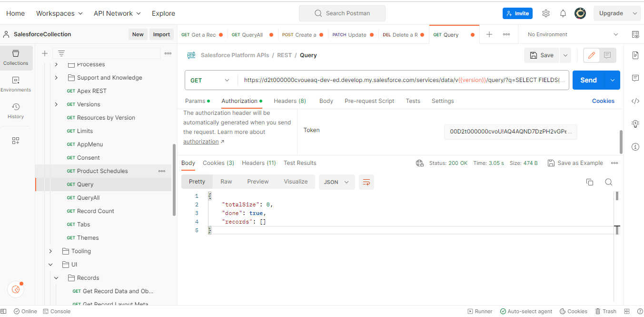Screen dimensions: 644x317
Task: Click the Import button
Action: pyautogui.click(x=161, y=34)
